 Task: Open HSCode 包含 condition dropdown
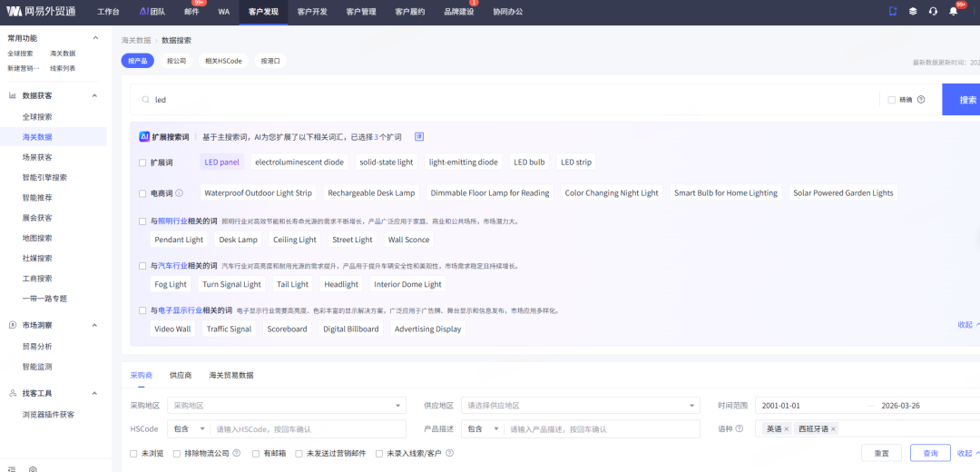click(189, 429)
